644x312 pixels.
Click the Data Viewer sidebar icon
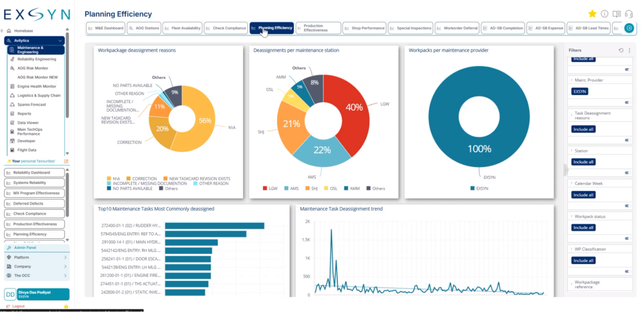(12, 123)
